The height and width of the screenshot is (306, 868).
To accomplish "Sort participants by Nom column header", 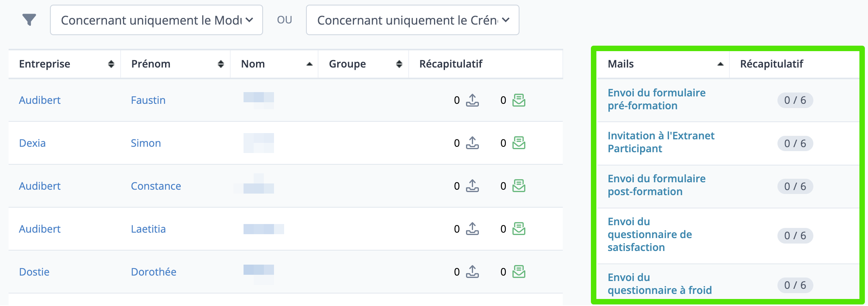I will (x=274, y=64).
